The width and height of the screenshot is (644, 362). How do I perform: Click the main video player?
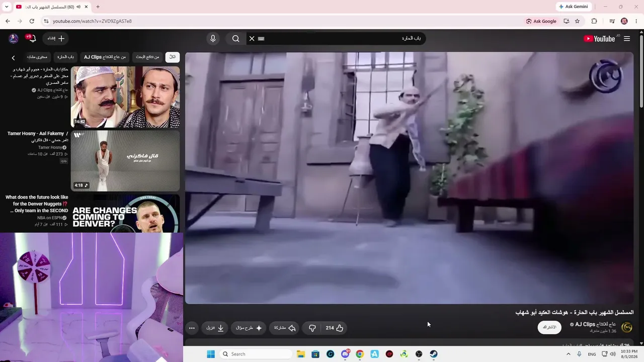409,178
